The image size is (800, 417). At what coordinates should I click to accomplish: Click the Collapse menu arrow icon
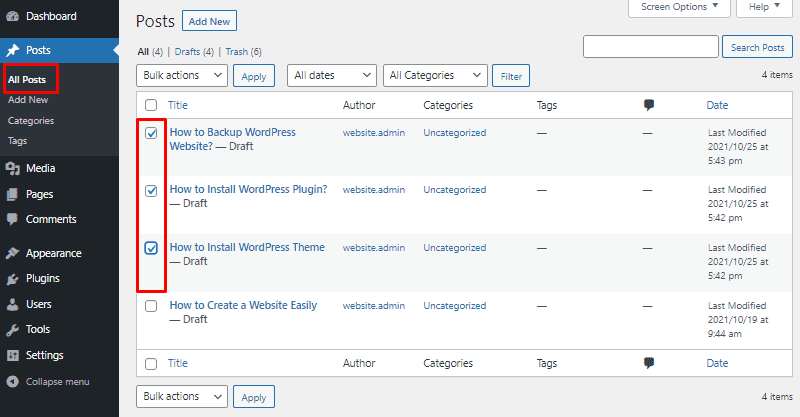click(x=12, y=382)
